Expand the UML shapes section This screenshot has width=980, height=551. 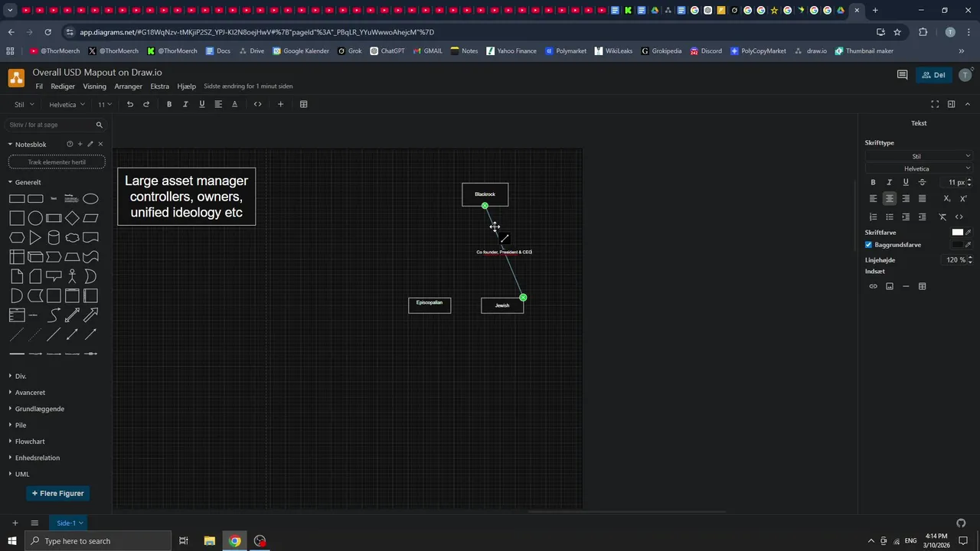click(x=21, y=474)
